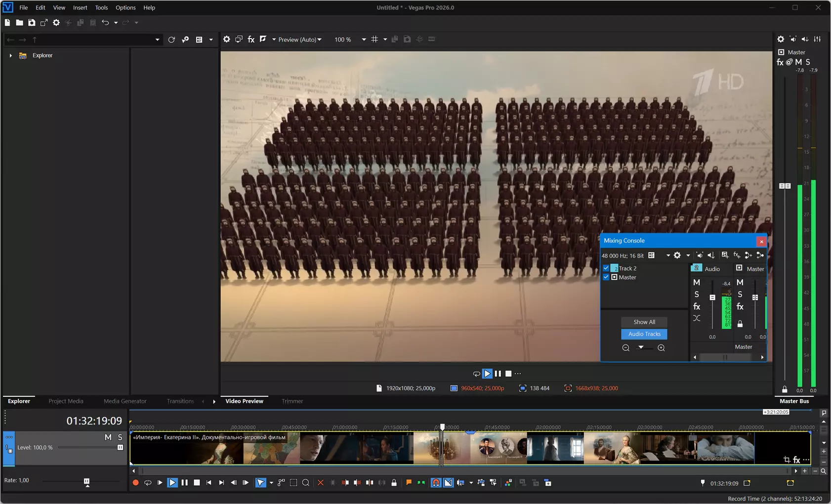
Task: Select the Zoom Edit magnifier tool
Action: point(306,483)
